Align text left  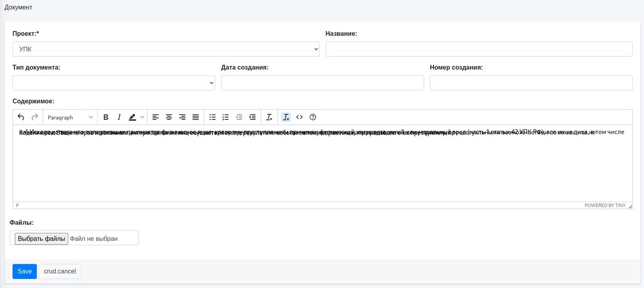coord(156,117)
